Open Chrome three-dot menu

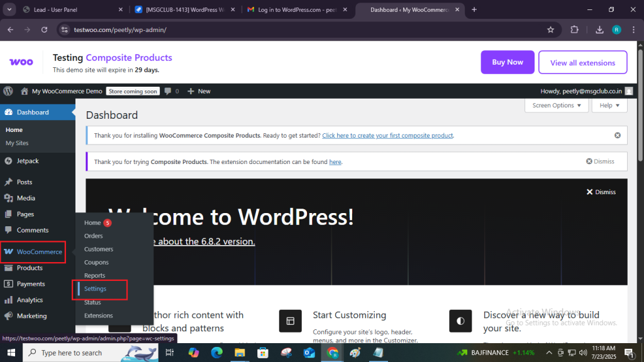pyautogui.click(x=634, y=30)
